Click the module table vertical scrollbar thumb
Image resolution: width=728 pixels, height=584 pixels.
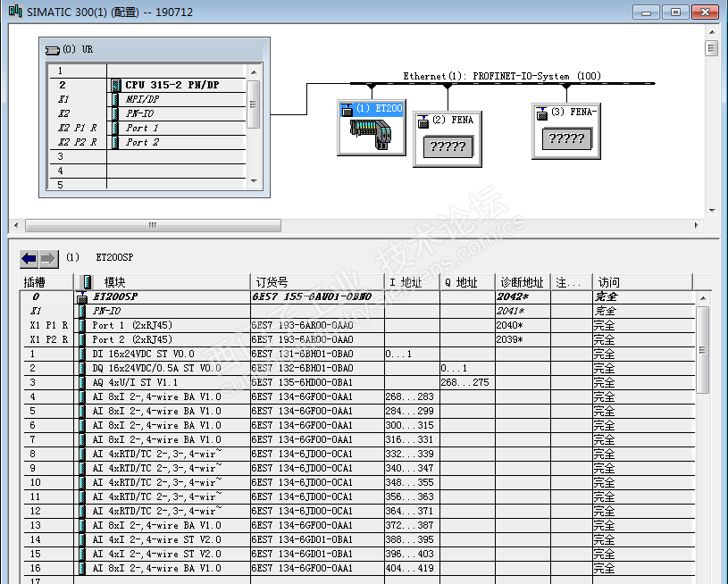703,349
